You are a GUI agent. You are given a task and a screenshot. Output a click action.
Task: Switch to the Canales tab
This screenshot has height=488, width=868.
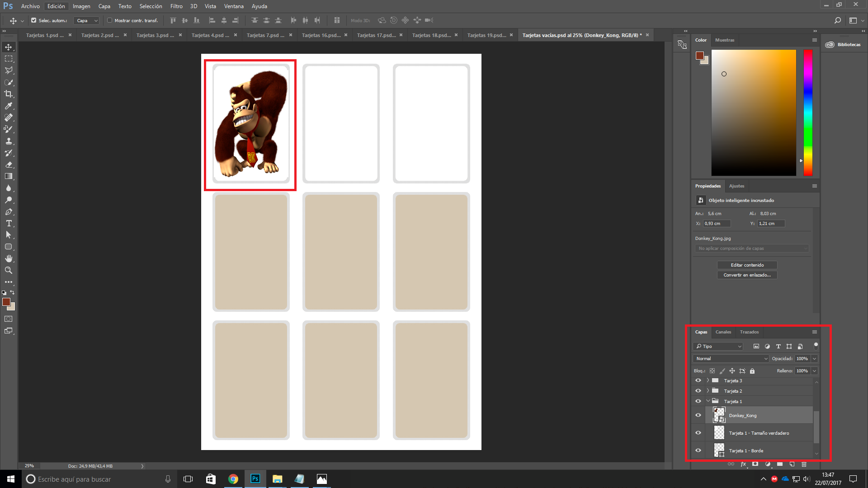(x=723, y=332)
